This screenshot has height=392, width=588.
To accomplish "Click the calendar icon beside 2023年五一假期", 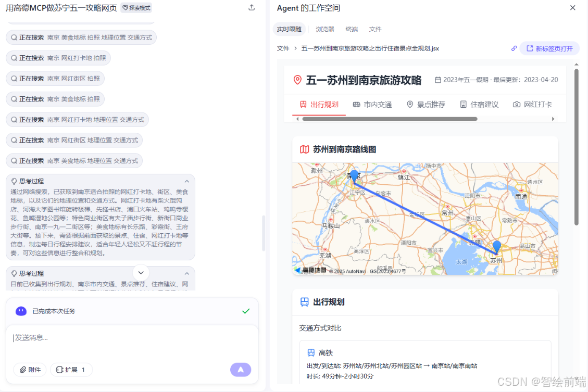I will 437,80.
